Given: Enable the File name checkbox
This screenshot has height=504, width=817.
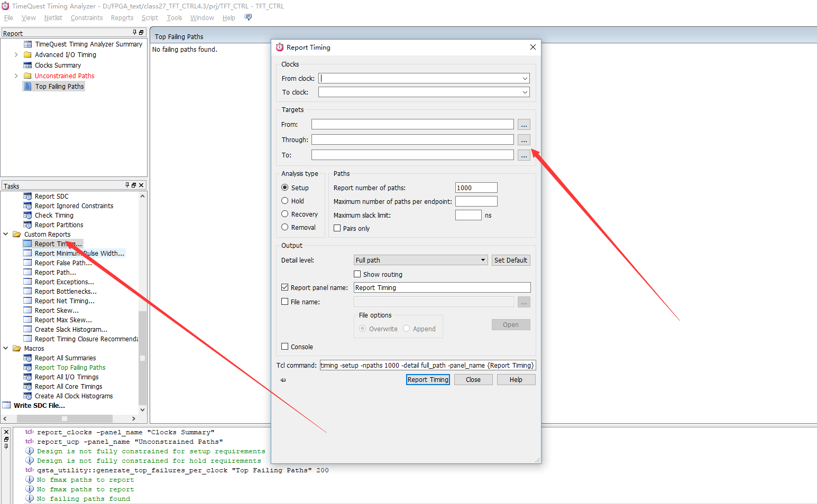Looking at the screenshot, I should pos(285,302).
